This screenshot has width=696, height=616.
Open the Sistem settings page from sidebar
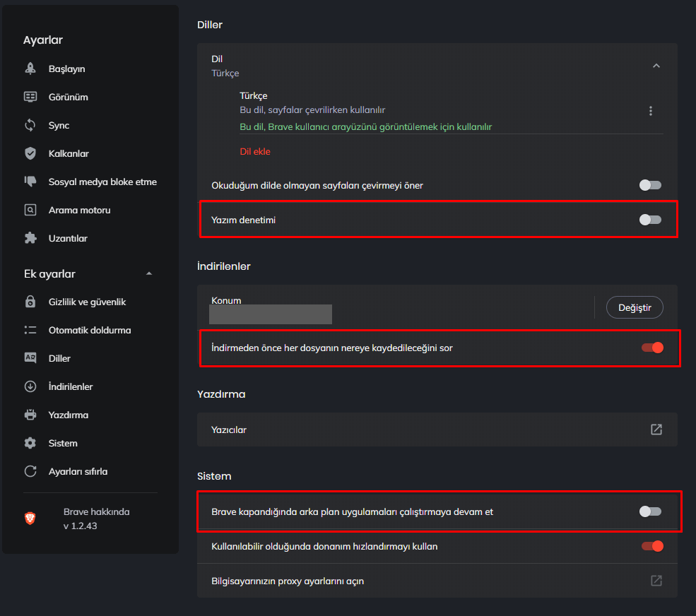[62, 443]
